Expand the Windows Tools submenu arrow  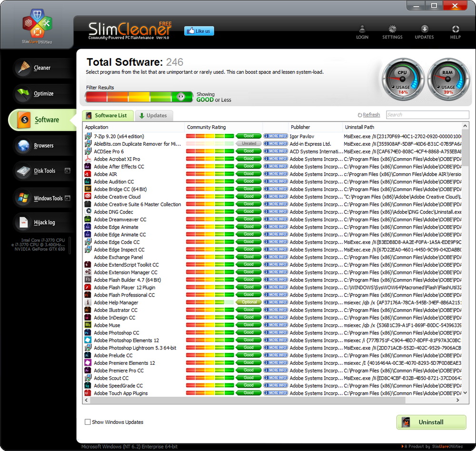coord(68,198)
